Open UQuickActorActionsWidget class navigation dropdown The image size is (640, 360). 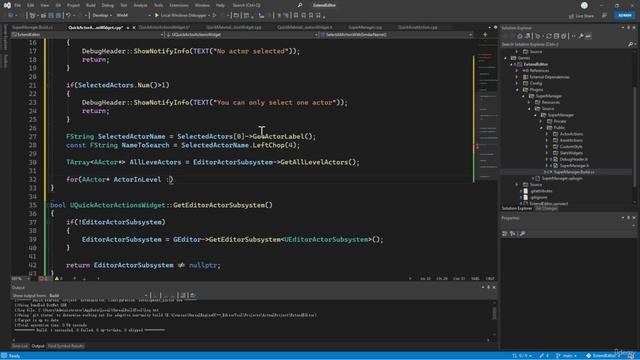click(x=242, y=35)
